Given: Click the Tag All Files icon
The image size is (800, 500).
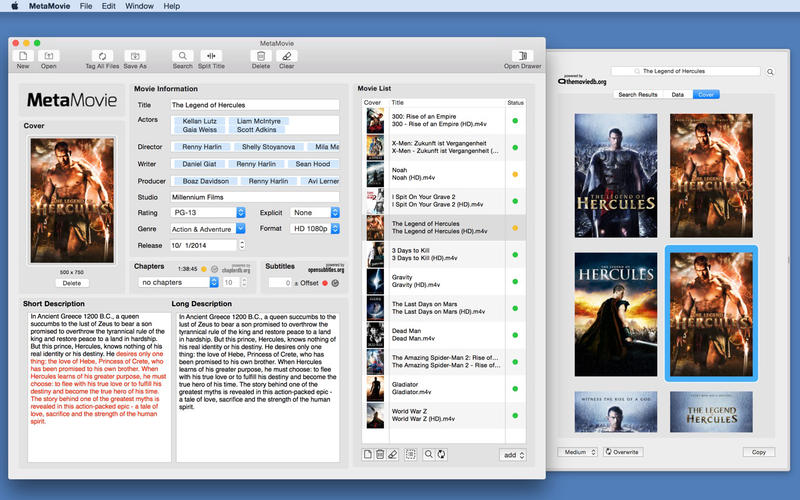Looking at the screenshot, I should 101,56.
